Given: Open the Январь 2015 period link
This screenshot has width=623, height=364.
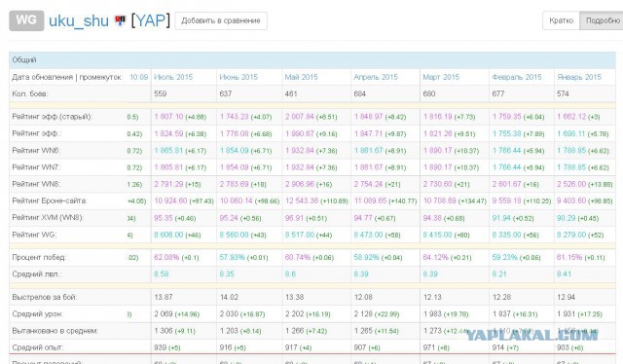Looking at the screenshot, I should (x=579, y=77).
